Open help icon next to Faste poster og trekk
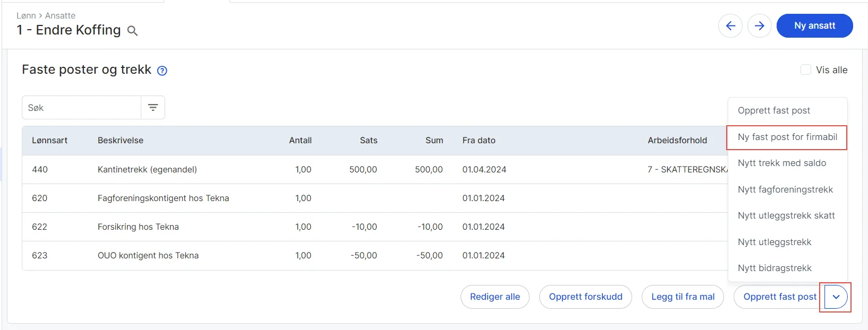Viewport: 868px width, 330px height. point(162,71)
